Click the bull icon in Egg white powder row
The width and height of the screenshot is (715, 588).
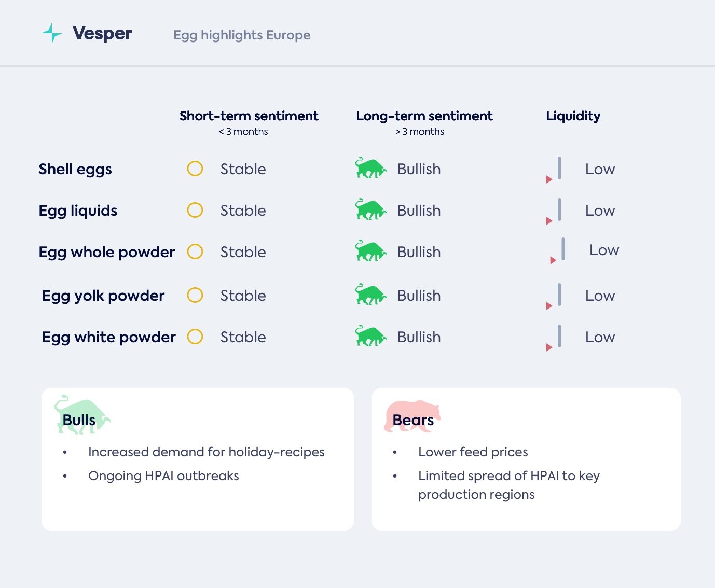coord(370,337)
